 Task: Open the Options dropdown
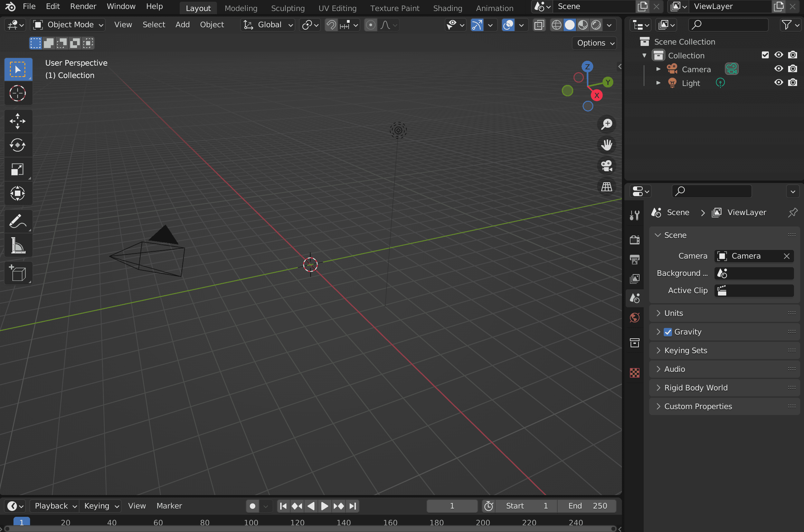595,43
